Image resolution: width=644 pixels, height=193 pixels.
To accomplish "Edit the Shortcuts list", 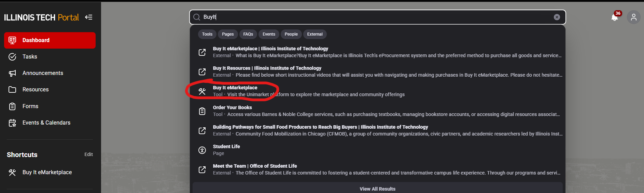I will pos(88,155).
